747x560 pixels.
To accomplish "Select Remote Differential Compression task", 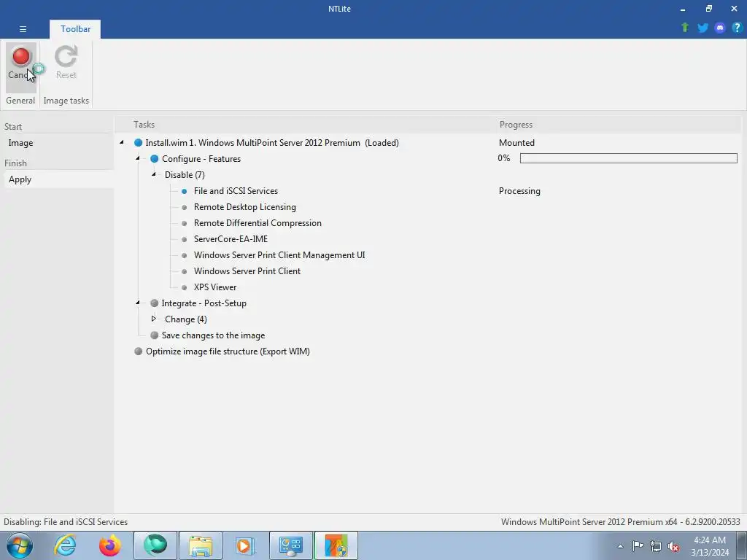I will click(x=258, y=223).
